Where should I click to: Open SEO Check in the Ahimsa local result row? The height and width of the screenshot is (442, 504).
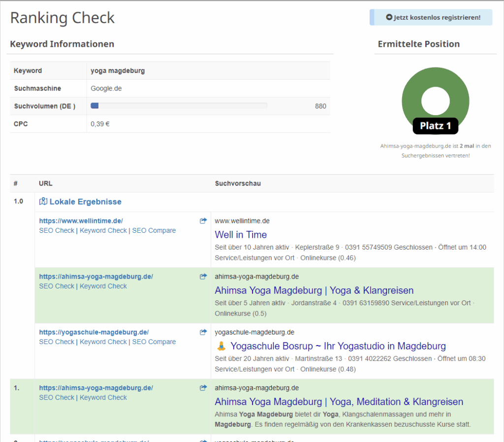coord(57,286)
